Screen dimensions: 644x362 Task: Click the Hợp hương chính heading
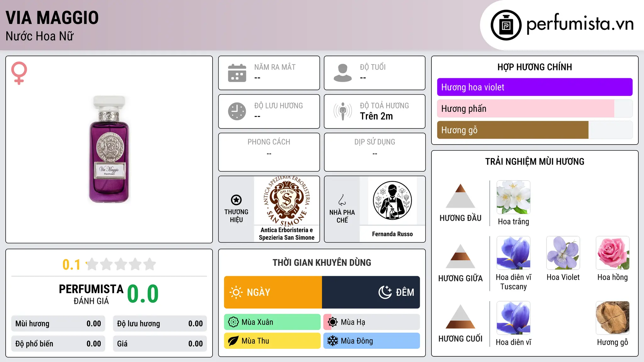click(535, 67)
